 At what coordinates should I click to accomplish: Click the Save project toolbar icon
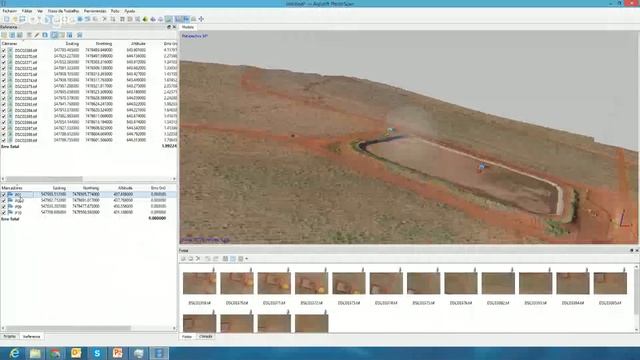pyautogui.click(x=22, y=19)
